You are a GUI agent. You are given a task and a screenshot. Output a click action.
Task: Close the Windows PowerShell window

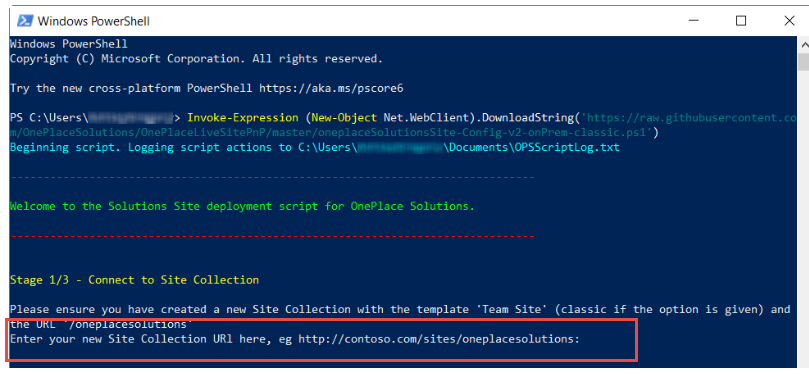coord(789,21)
